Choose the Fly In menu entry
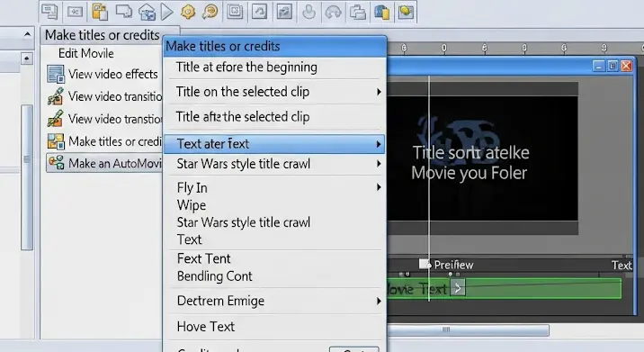 tap(274, 187)
